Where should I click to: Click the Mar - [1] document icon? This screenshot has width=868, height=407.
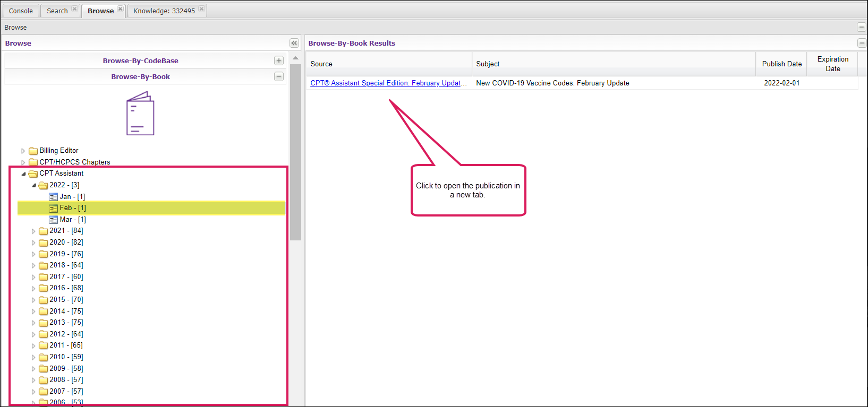[54, 220]
